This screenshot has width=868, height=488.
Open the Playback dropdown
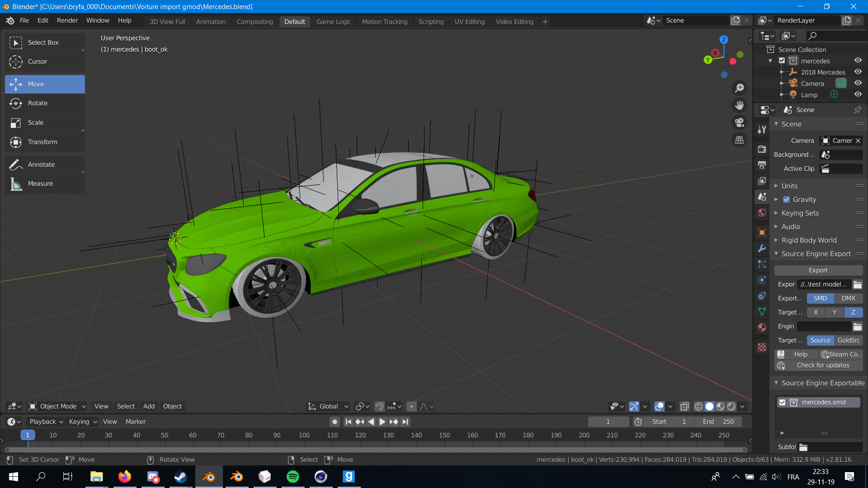[x=46, y=422]
